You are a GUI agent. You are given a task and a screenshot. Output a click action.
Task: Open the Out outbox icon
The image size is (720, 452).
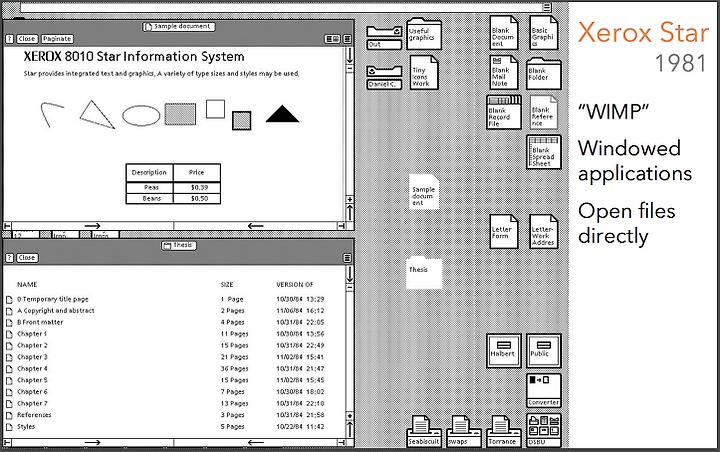[384, 37]
